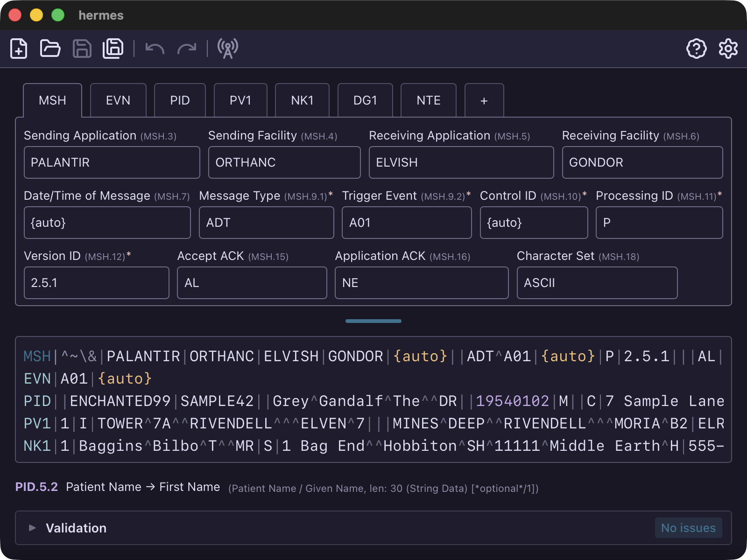
Task: Open the settings gear
Action: 727,48
